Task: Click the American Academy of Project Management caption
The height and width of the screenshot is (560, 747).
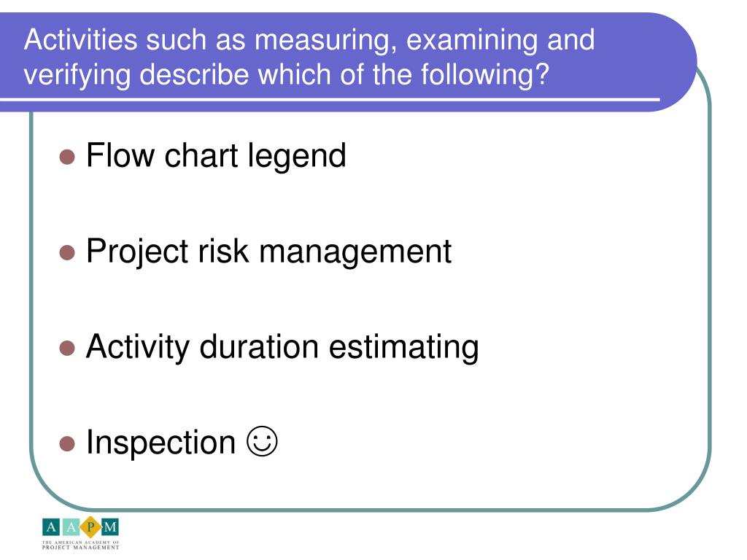Action: click(80, 545)
